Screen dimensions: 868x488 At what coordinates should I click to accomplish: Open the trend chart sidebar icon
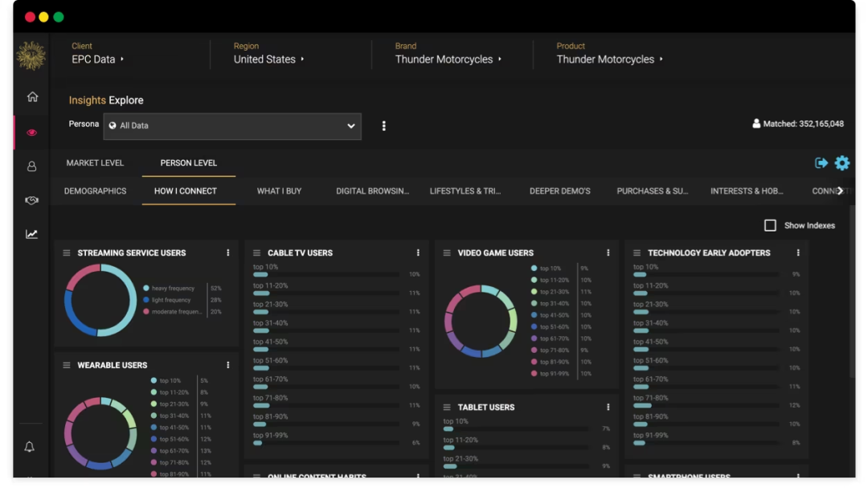(x=32, y=234)
